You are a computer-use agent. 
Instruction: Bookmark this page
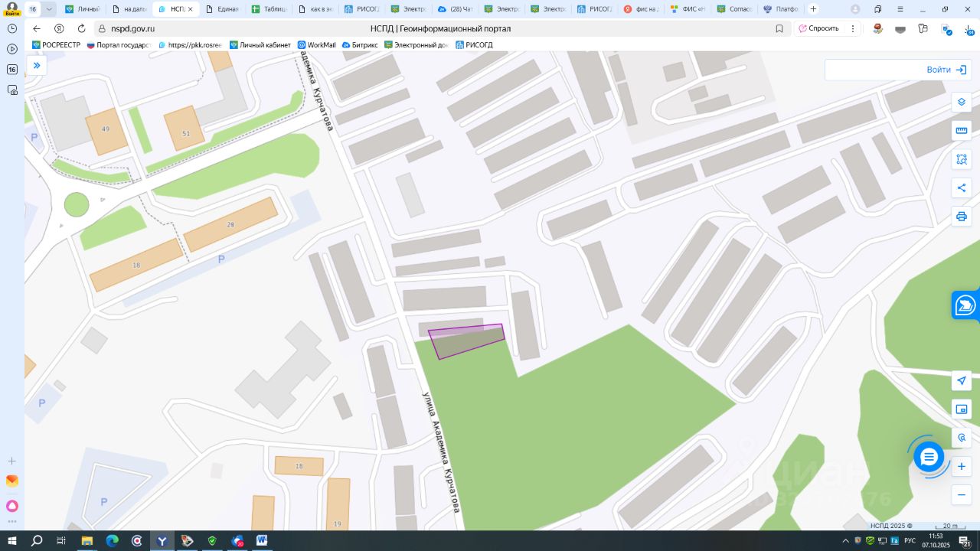779,28
